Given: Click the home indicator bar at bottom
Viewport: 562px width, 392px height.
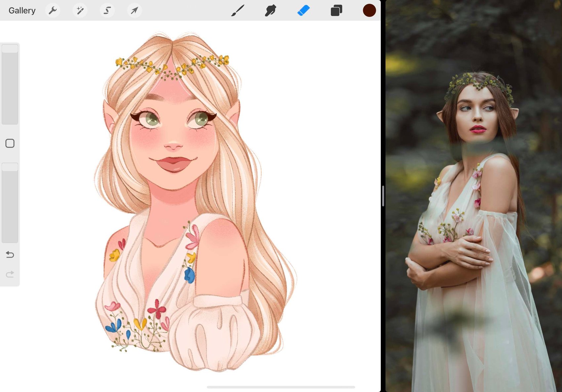Looking at the screenshot, I should point(281,387).
